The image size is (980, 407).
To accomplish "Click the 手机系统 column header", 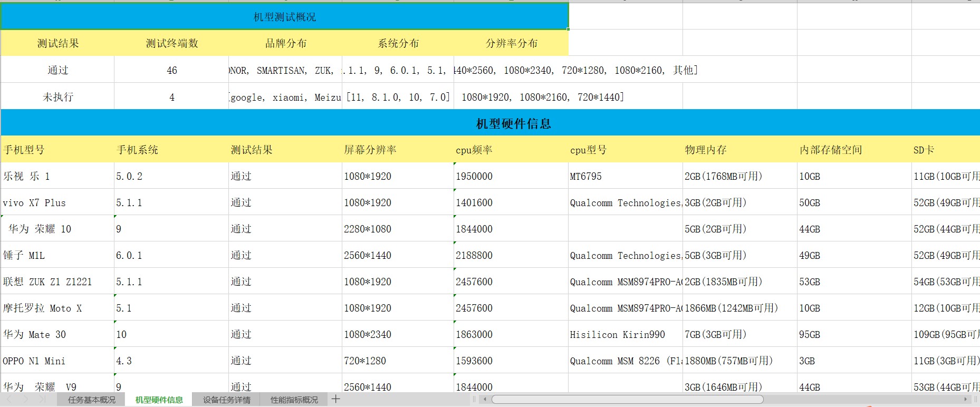I will click(x=172, y=150).
